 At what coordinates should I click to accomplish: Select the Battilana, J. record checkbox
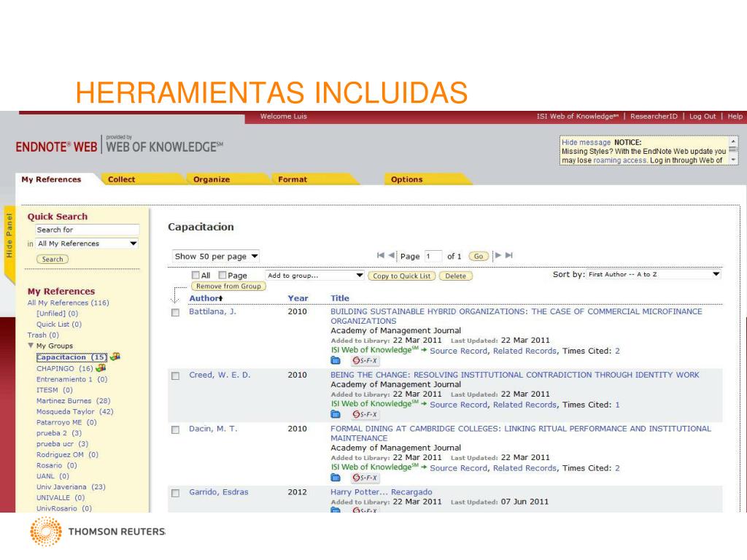click(x=175, y=312)
